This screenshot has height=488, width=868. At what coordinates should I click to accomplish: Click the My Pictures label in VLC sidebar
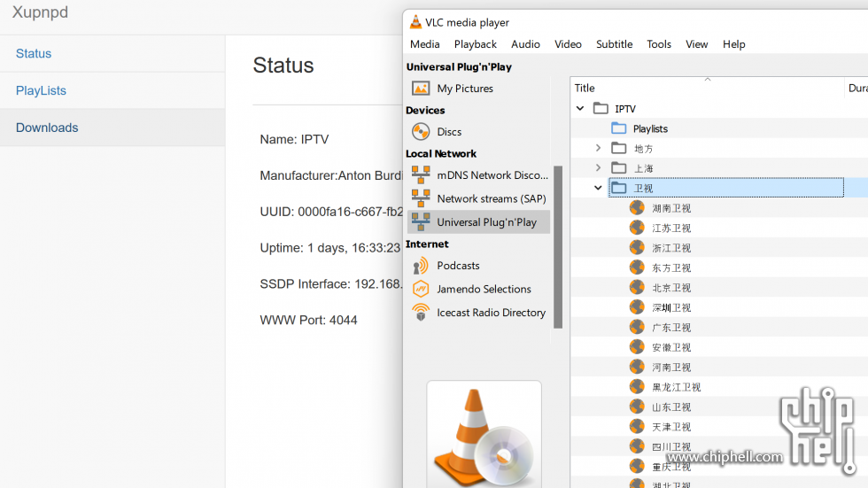465,89
